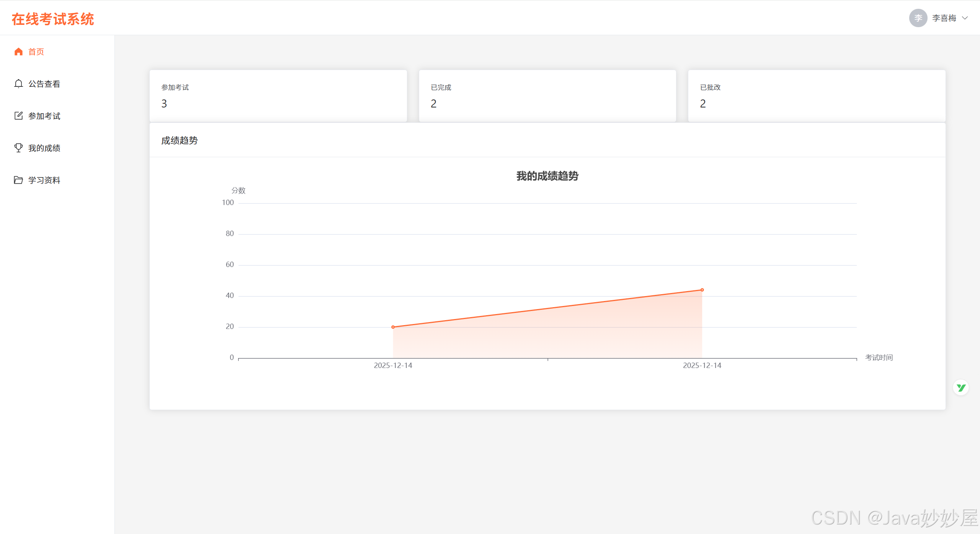Open 公告查看 menu item
This screenshot has width=980, height=534.
pos(44,84)
